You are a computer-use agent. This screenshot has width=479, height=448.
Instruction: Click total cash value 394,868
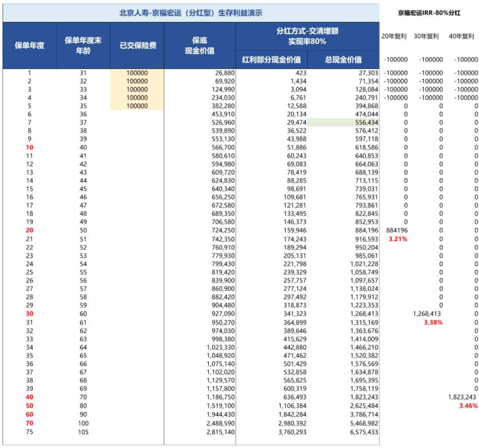(367, 106)
